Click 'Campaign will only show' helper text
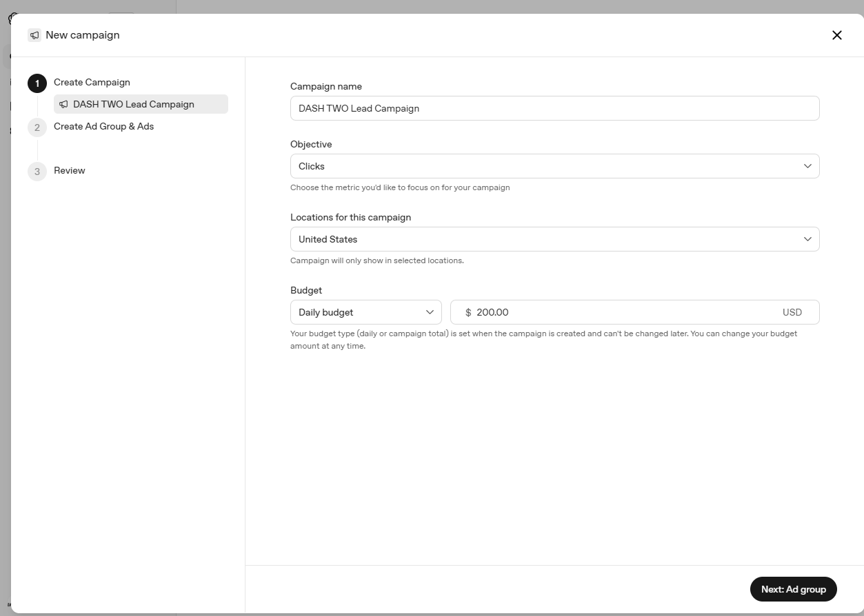Screen dimensions: 864x616 pos(376,260)
